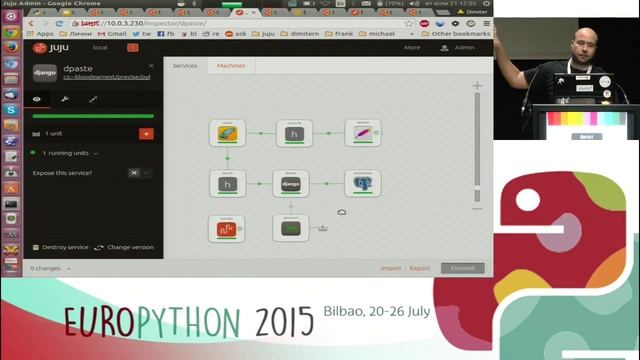Zoom out with canvas minus icon
The image size is (640, 360).
pyautogui.click(x=477, y=209)
